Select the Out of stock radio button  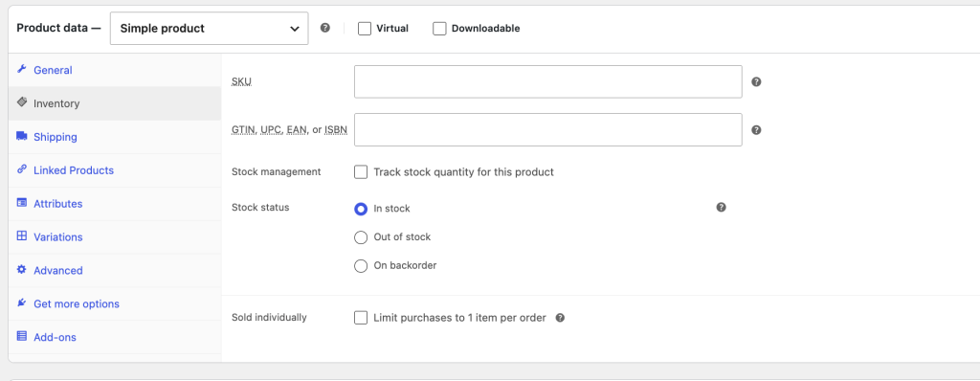tap(361, 237)
